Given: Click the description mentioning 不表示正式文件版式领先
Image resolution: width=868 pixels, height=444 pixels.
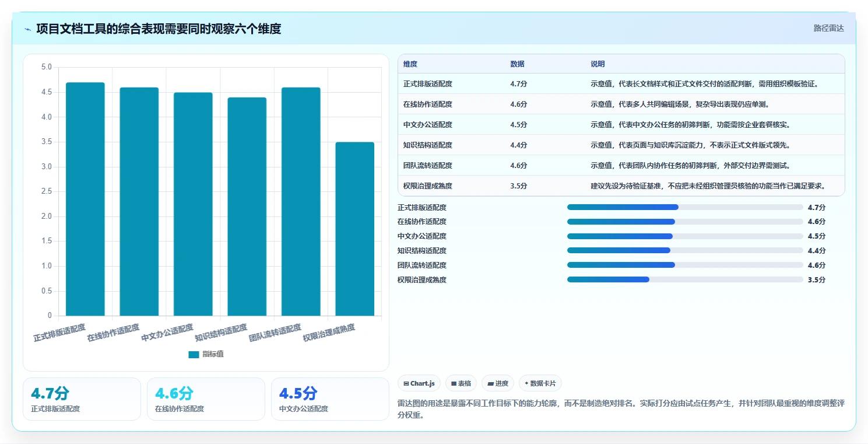Looking at the screenshot, I should click(x=690, y=145).
